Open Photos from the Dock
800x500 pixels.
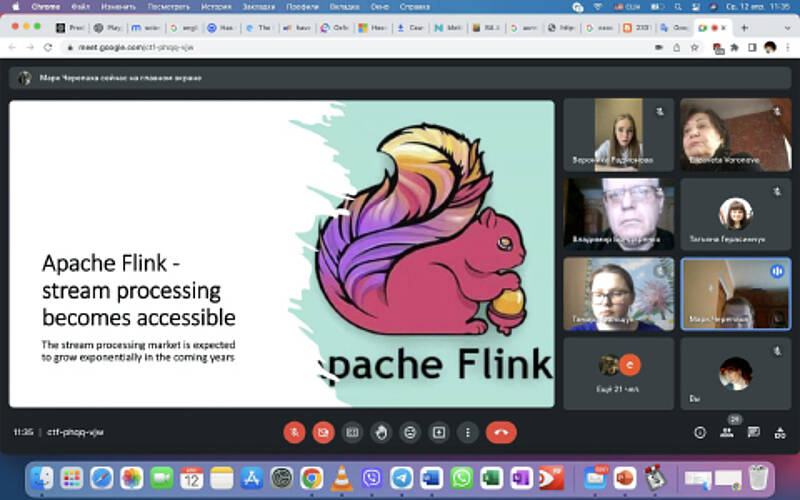(x=132, y=478)
